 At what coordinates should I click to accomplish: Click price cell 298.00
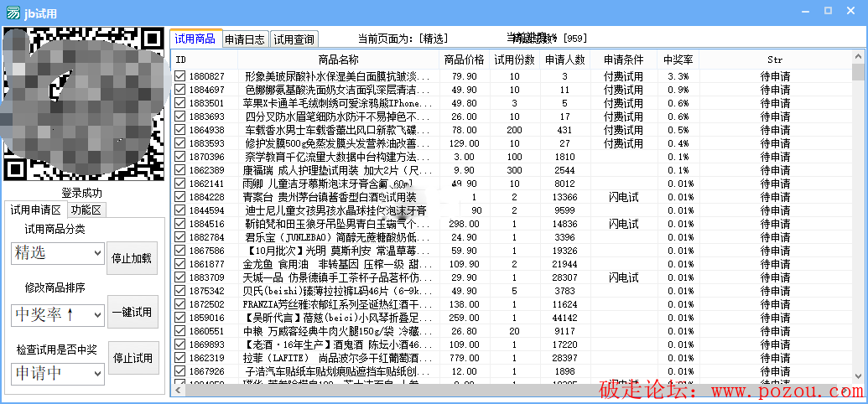point(465,224)
